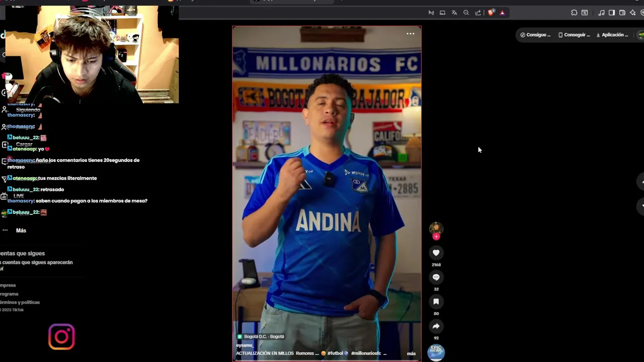Viewport: 644px width, 362px height.
Task: Click the streamer webcam overlay
Action: (92, 54)
